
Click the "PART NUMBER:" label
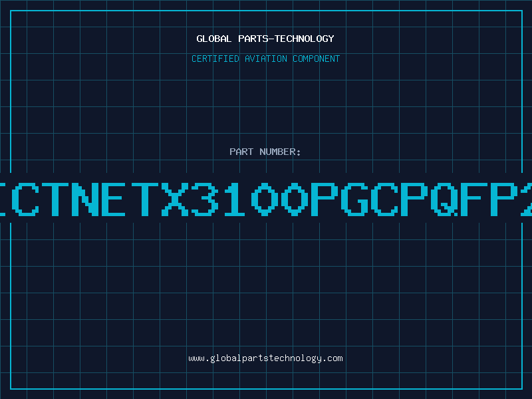(x=265, y=152)
